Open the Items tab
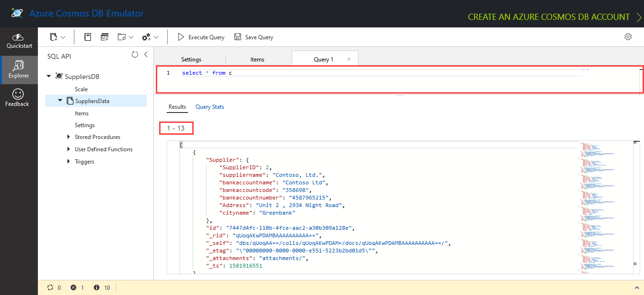The image size is (644, 295). click(x=257, y=59)
